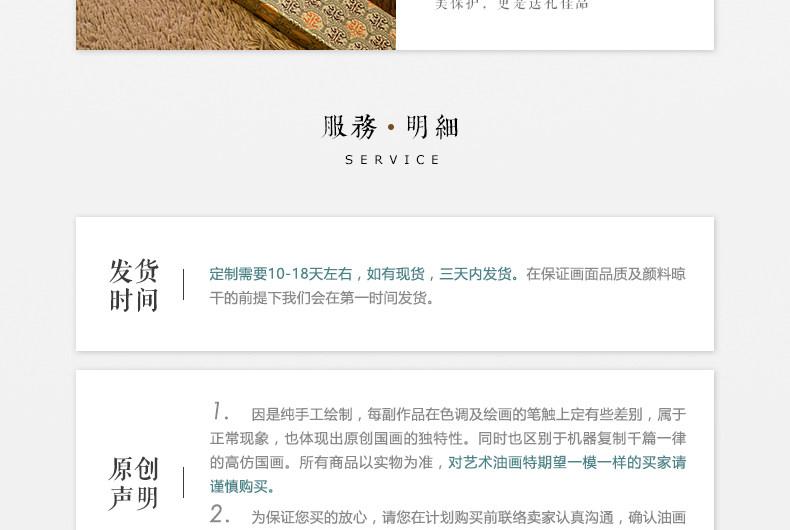The width and height of the screenshot is (790, 530).
Task: Click the vertical divider beside 原创声明
Action: point(183,483)
